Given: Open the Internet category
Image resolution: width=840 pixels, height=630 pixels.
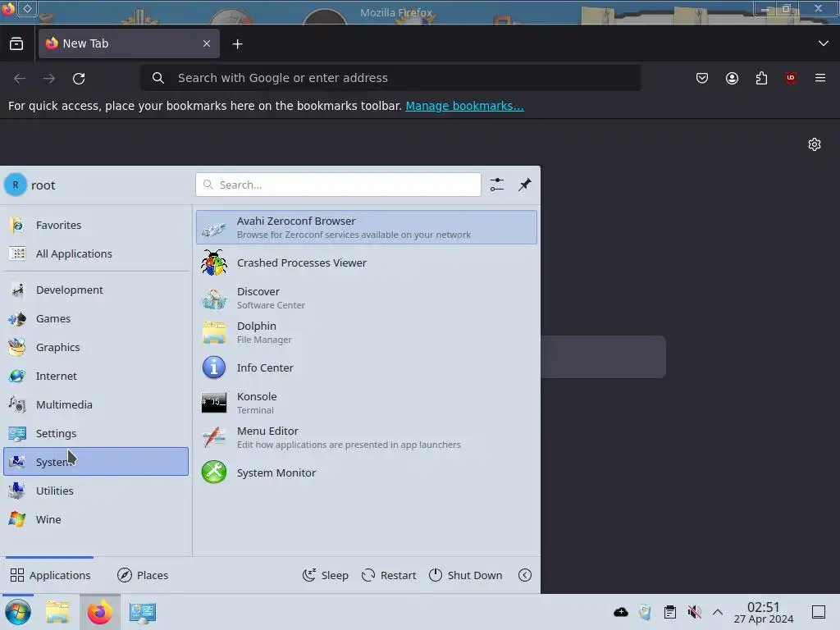Looking at the screenshot, I should pyautogui.click(x=96, y=376).
